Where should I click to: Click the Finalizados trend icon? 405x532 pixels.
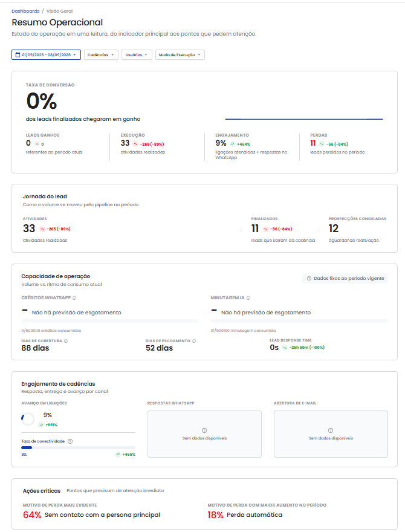(265, 229)
